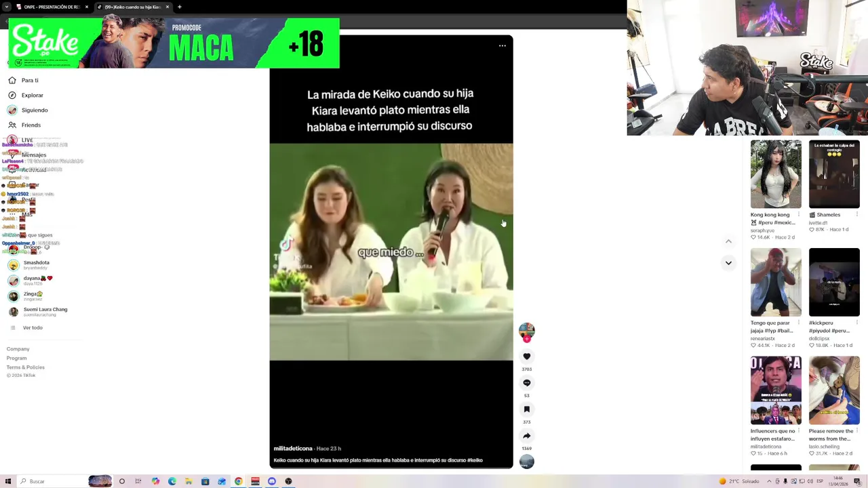Open ivette.d1 author link
This screenshot has height=488, width=868.
point(818,222)
